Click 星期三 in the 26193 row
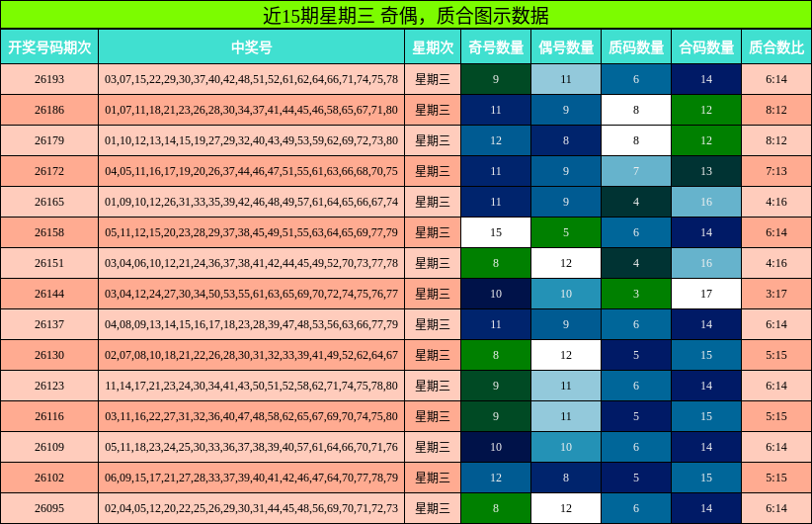The image size is (812, 524). (x=433, y=79)
